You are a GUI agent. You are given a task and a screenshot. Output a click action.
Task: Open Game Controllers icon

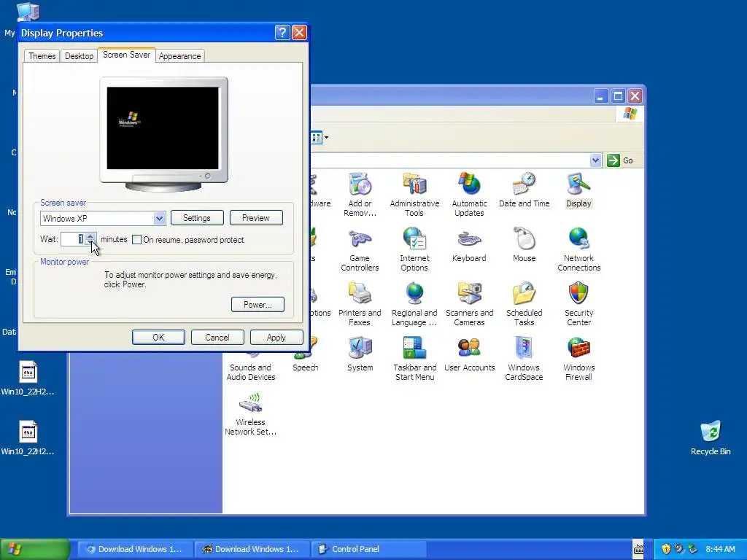coord(360,249)
